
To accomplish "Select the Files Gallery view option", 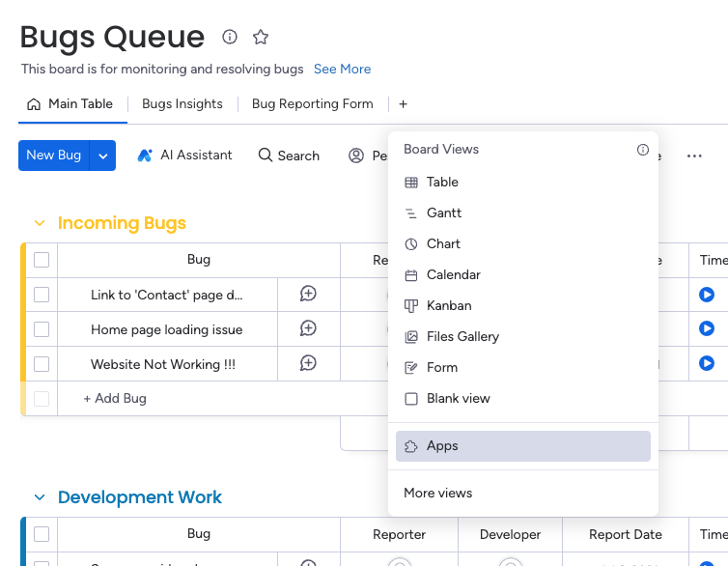I will 522,337.
